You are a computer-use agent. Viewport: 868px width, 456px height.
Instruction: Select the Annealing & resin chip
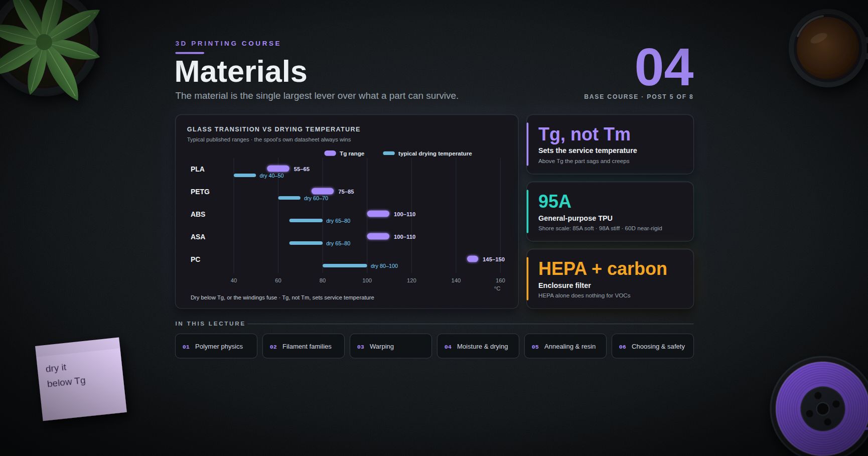(565, 346)
